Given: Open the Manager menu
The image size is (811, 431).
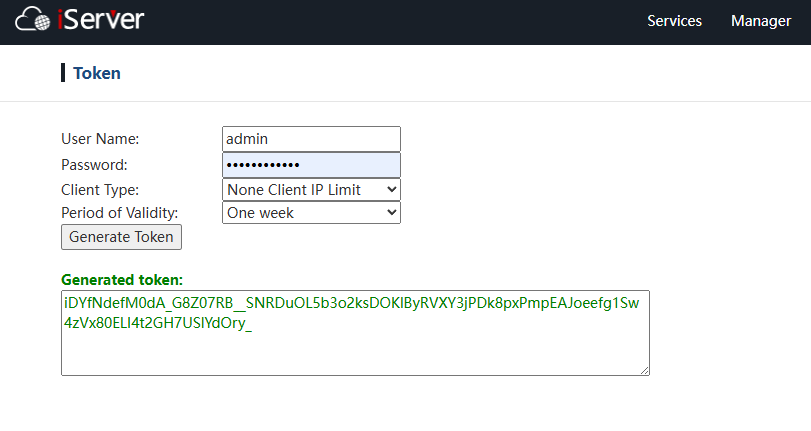Looking at the screenshot, I should pos(760,21).
